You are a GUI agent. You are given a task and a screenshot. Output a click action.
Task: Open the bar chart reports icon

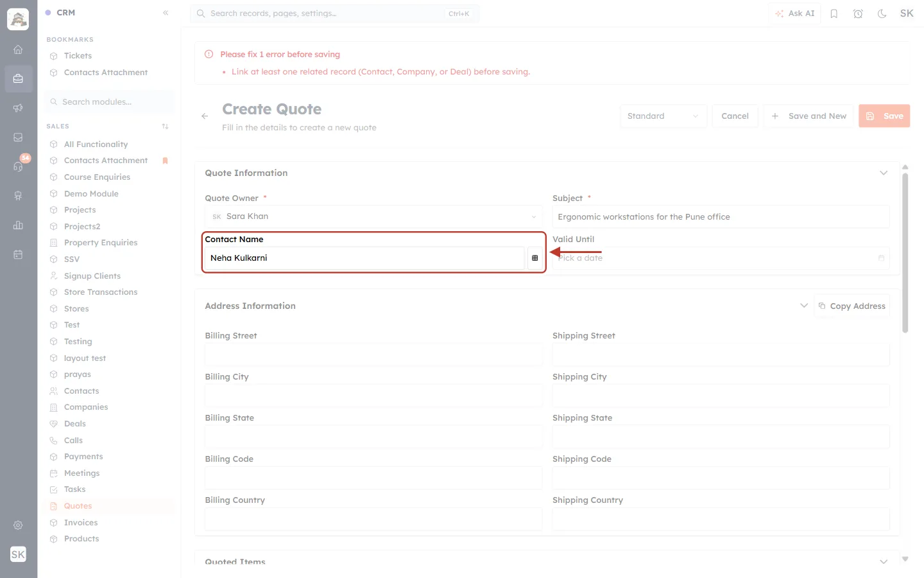click(x=18, y=225)
